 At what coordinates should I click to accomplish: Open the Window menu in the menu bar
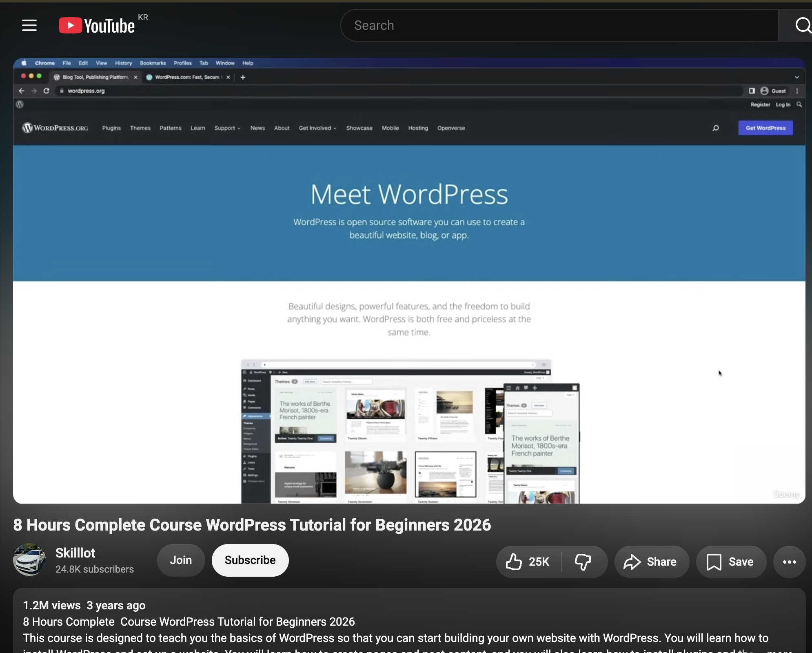click(x=225, y=63)
